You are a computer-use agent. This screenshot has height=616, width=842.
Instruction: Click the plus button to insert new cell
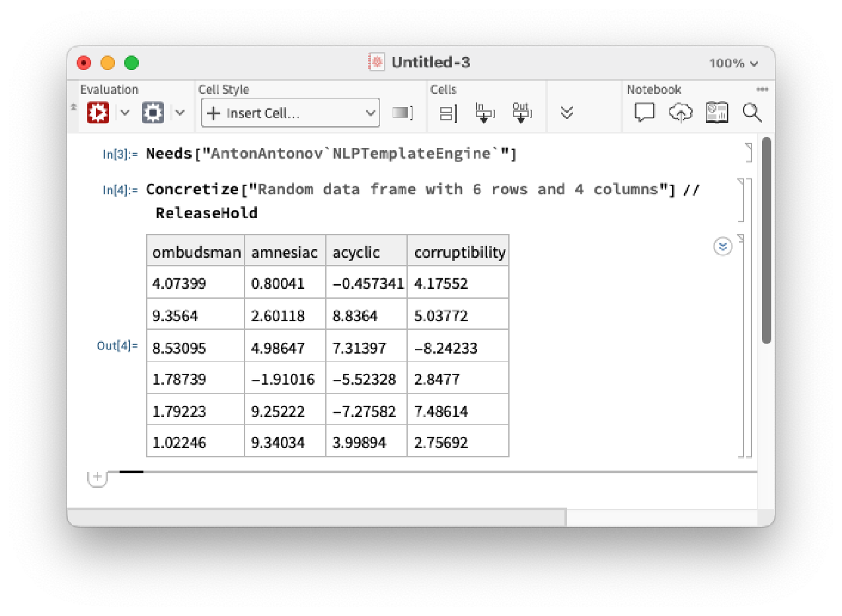pos(97,477)
